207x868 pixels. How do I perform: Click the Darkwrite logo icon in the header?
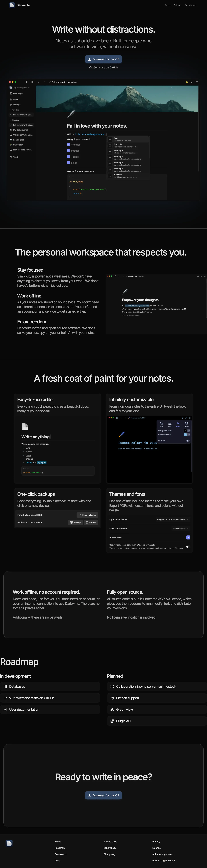coord(12,5)
